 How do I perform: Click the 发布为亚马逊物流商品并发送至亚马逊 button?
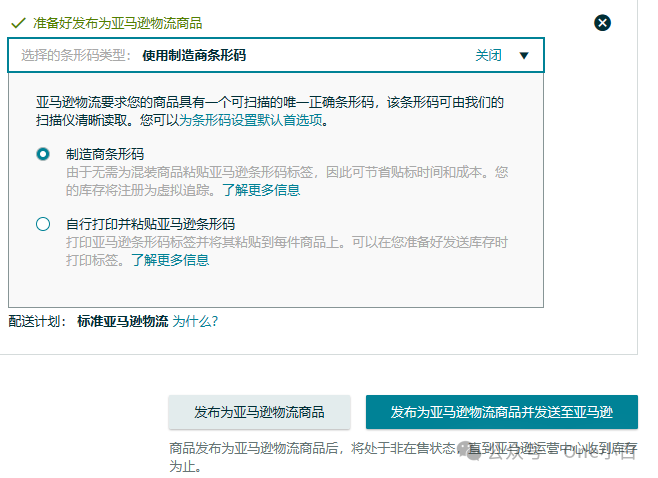coord(502,412)
